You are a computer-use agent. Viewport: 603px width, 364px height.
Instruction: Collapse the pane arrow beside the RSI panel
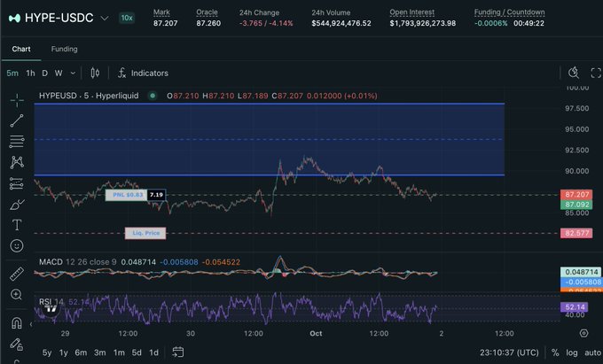coord(31,324)
